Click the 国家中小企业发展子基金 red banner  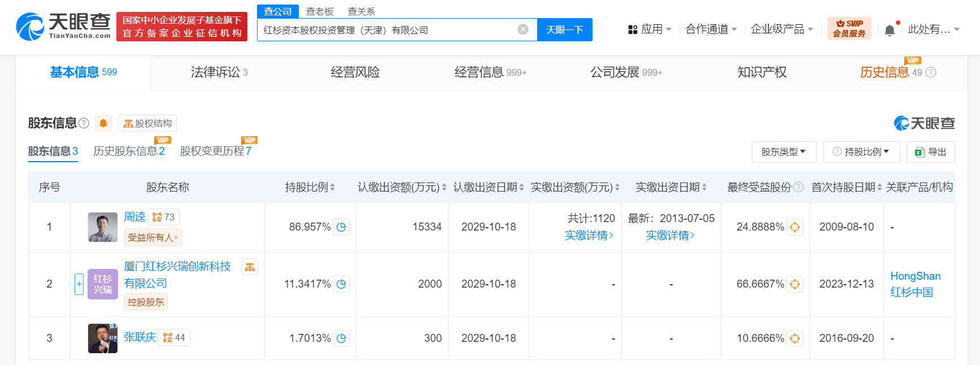[x=182, y=27]
